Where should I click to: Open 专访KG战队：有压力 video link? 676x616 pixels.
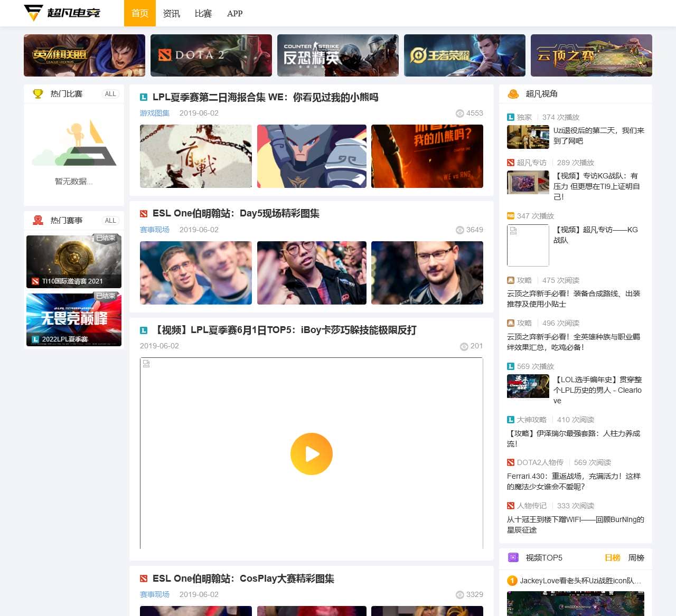click(x=597, y=186)
